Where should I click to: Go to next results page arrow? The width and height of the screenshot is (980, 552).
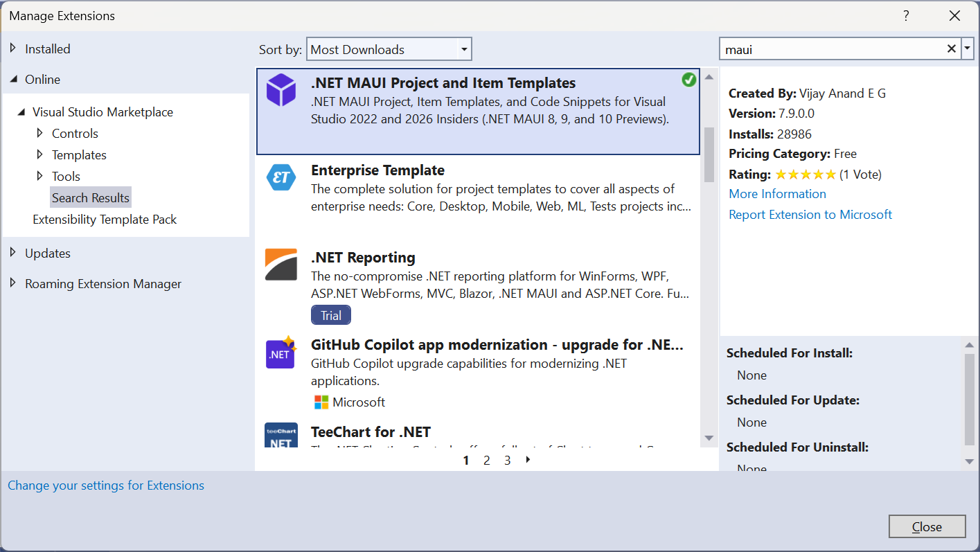(528, 459)
